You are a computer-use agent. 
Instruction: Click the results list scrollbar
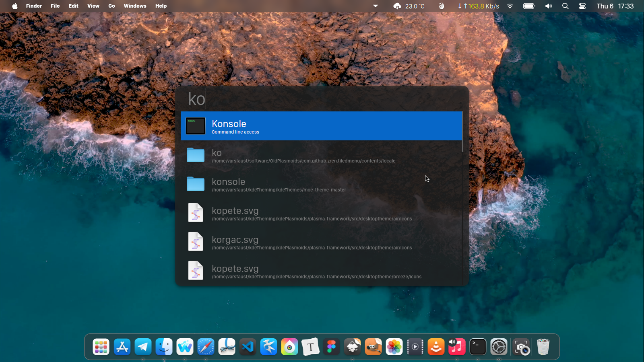click(x=462, y=132)
